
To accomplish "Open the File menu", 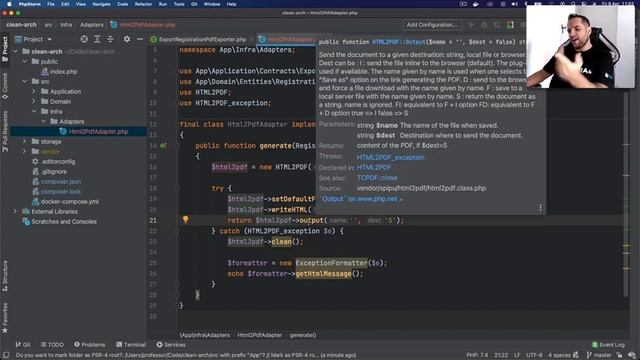I will pos(51,4).
